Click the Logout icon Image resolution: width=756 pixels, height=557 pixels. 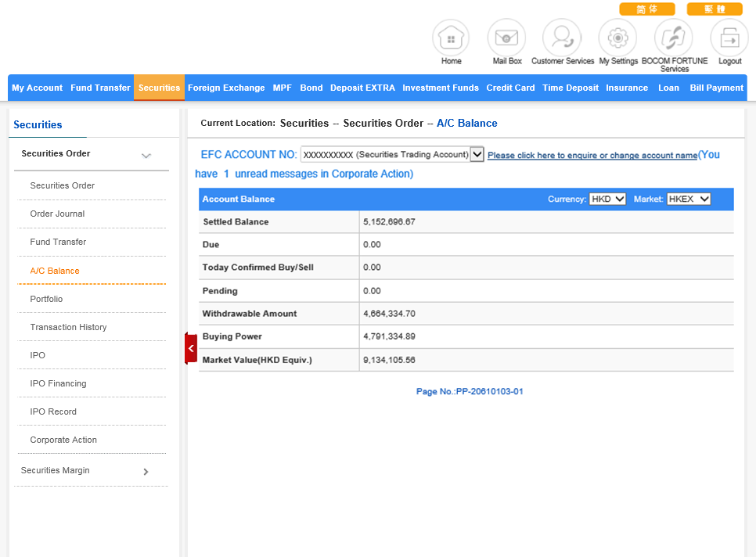click(x=729, y=38)
